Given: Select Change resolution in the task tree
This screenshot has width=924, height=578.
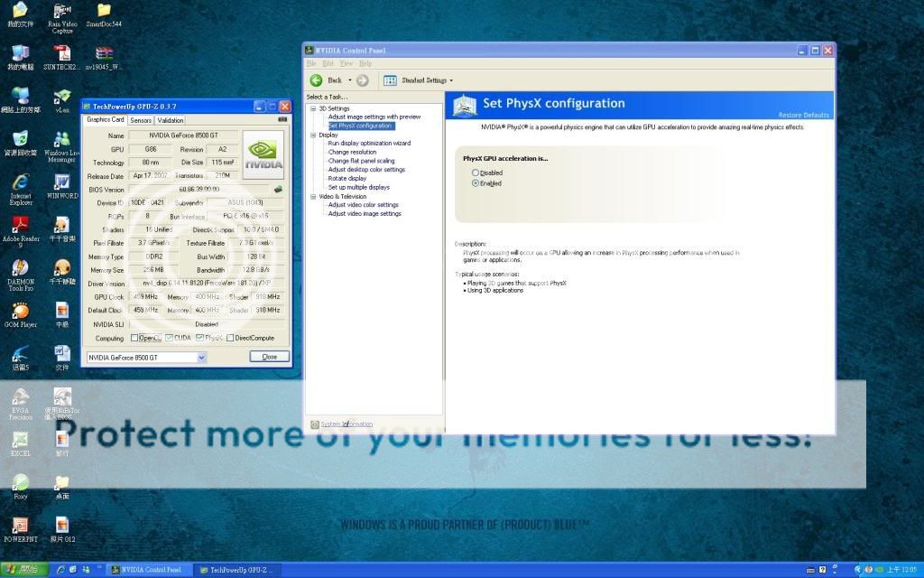Looking at the screenshot, I should [352, 152].
